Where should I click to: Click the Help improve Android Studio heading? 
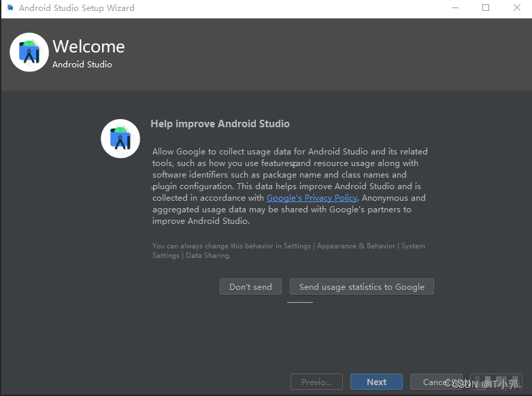[x=220, y=124]
